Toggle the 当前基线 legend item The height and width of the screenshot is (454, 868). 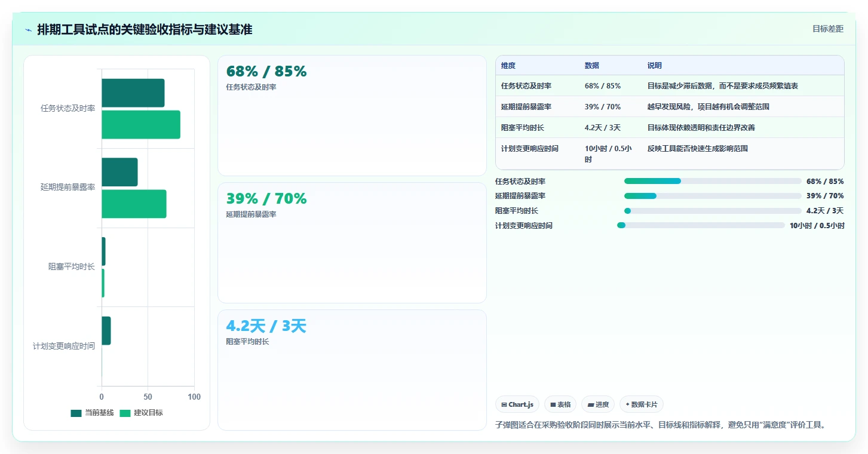(92, 413)
